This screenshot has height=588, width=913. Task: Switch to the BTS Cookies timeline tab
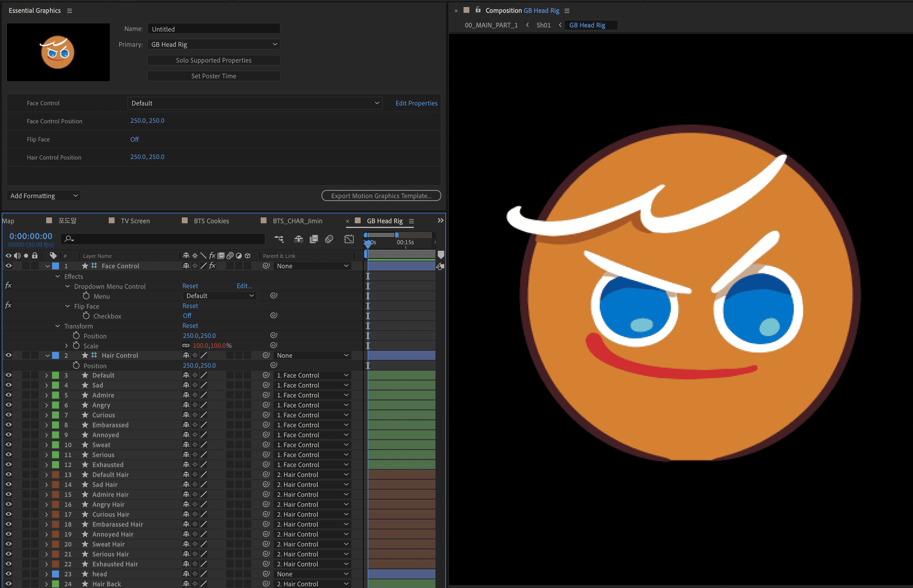point(211,221)
